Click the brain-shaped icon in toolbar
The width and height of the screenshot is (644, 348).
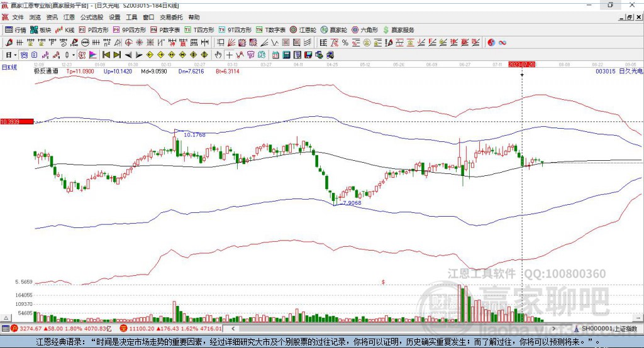pos(261,55)
